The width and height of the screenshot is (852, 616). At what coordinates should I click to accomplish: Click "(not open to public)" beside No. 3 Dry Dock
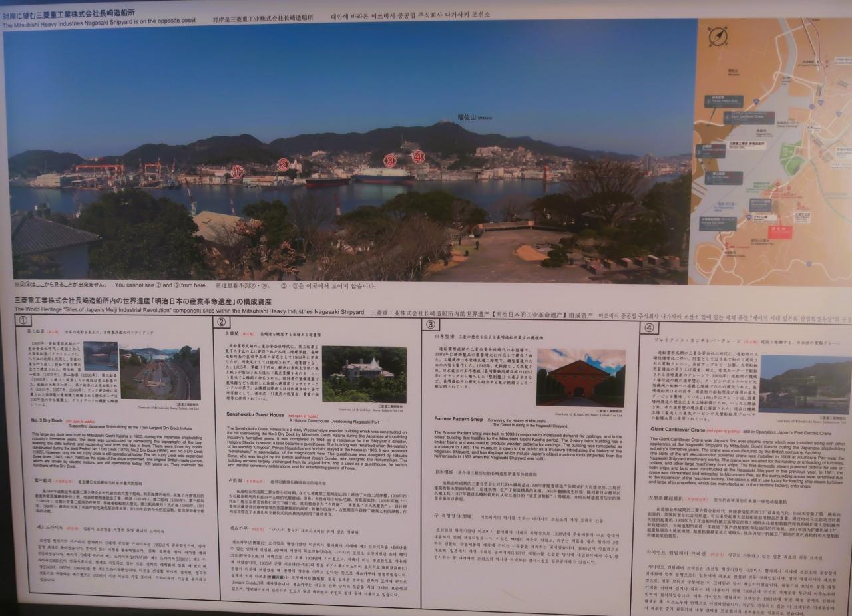coord(79,421)
